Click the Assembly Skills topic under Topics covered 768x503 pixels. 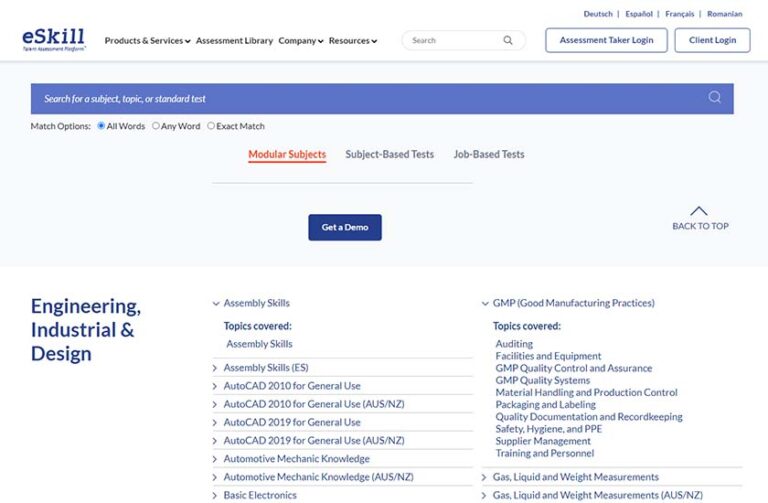[260, 344]
